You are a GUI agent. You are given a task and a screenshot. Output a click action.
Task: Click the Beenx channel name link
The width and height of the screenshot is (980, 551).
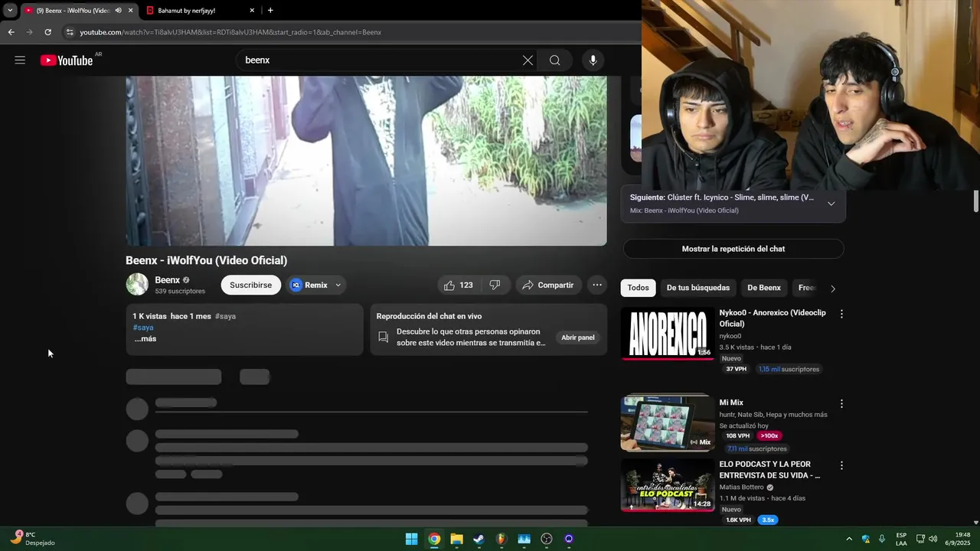(168, 280)
